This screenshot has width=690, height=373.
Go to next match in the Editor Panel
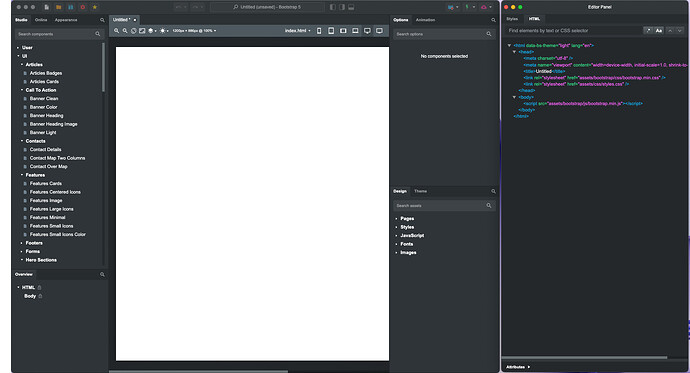[x=680, y=30]
